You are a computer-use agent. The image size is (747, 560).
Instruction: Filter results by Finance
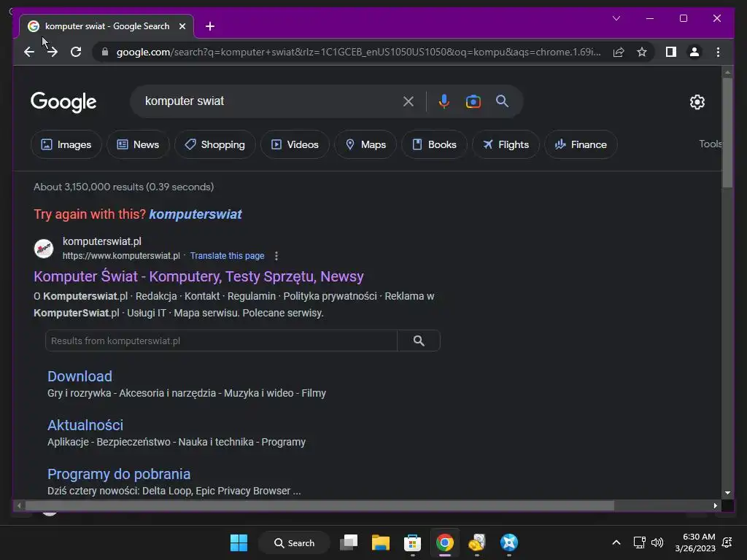tap(581, 144)
